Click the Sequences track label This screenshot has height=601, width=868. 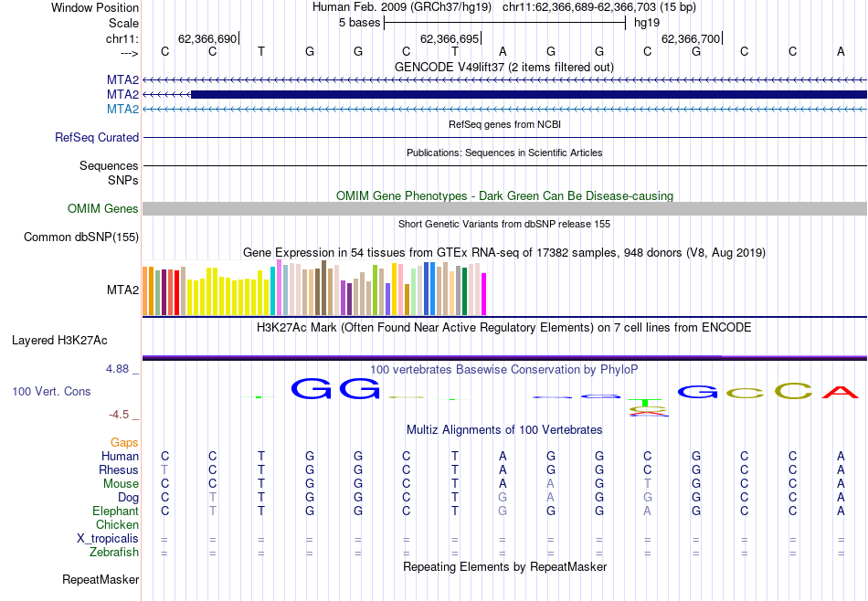tap(109, 165)
